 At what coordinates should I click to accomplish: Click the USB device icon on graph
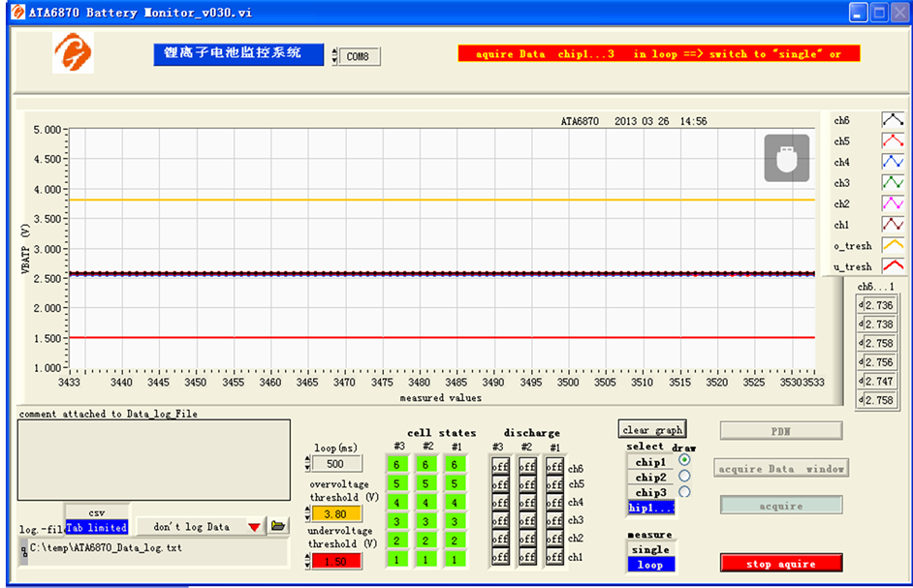pos(786,158)
